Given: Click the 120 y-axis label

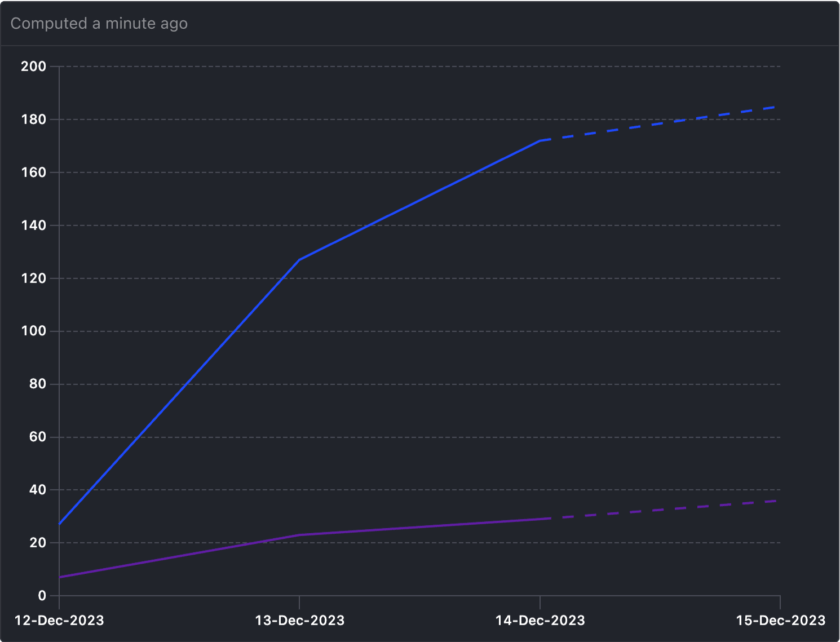Looking at the screenshot, I should click(34, 278).
